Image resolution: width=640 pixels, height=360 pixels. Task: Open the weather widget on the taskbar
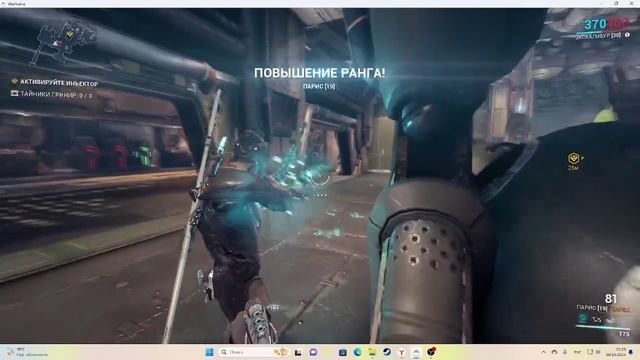tap(27, 352)
